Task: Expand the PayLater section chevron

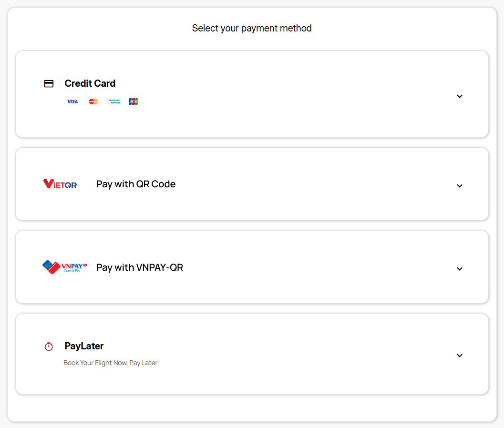Action: (x=460, y=356)
